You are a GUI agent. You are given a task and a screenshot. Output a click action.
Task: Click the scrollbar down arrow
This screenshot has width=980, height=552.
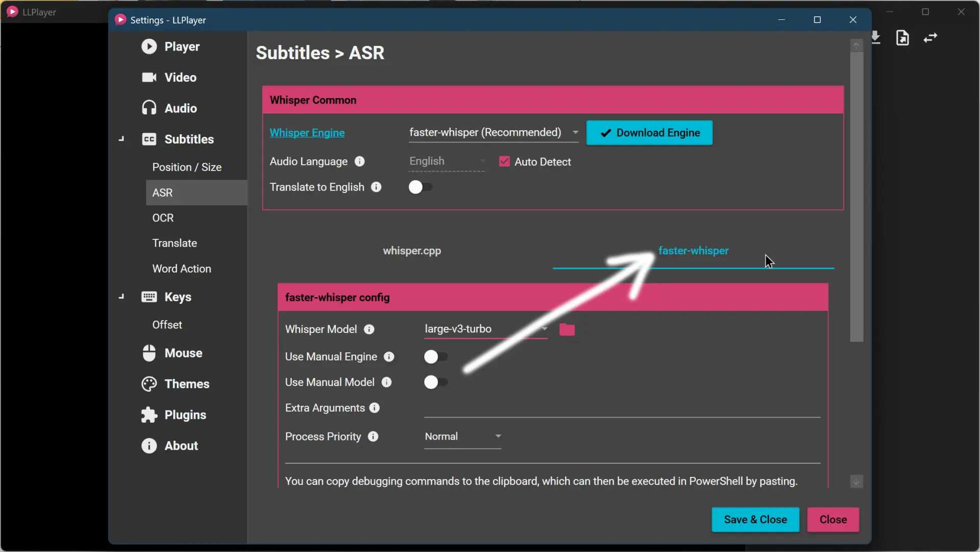tap(856, 482)
